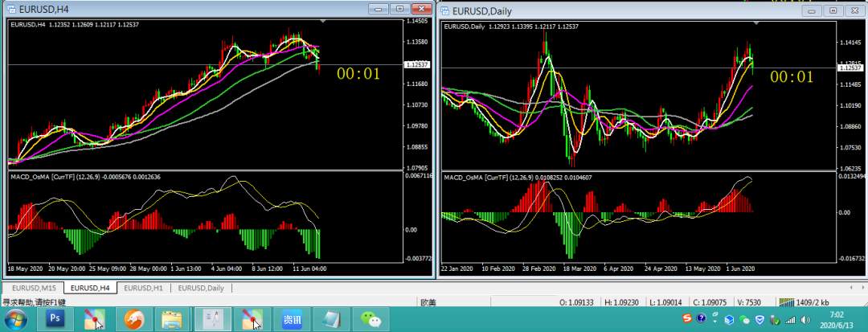The width and height of the screenshot is (868, 332).
Task: Click the 1.12537 price label in Daily chart
Action: click(x=850, y=68)
